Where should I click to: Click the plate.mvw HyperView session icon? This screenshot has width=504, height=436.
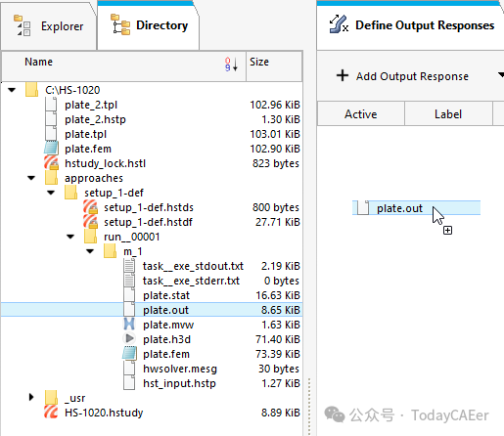129,325
